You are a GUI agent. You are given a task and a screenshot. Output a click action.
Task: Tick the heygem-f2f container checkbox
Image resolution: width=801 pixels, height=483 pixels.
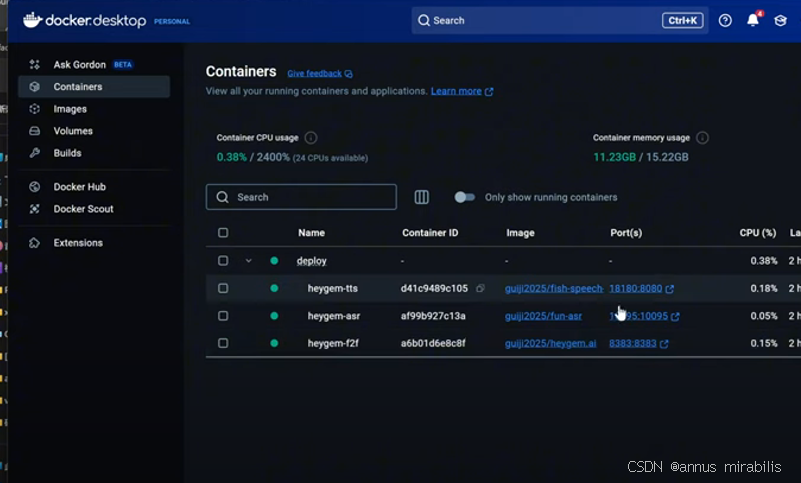223,343
